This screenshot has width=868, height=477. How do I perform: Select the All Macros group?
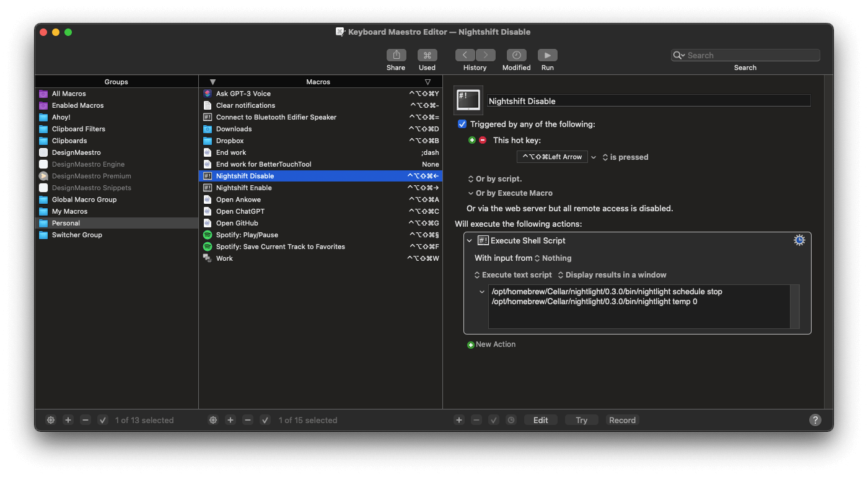point(116,94)
